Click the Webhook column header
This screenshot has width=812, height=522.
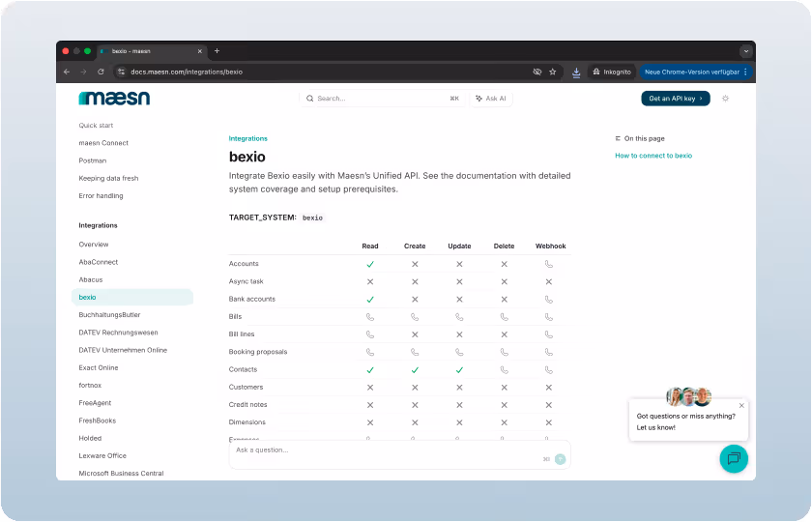tap(550, 246)
